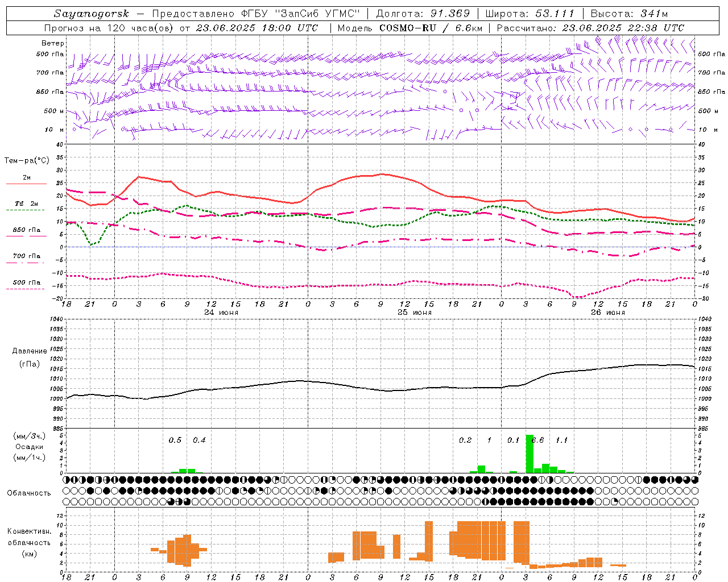Click the '0.5' precipitation amount value
The width and height of the screenshot is (728, 582).
175,440
